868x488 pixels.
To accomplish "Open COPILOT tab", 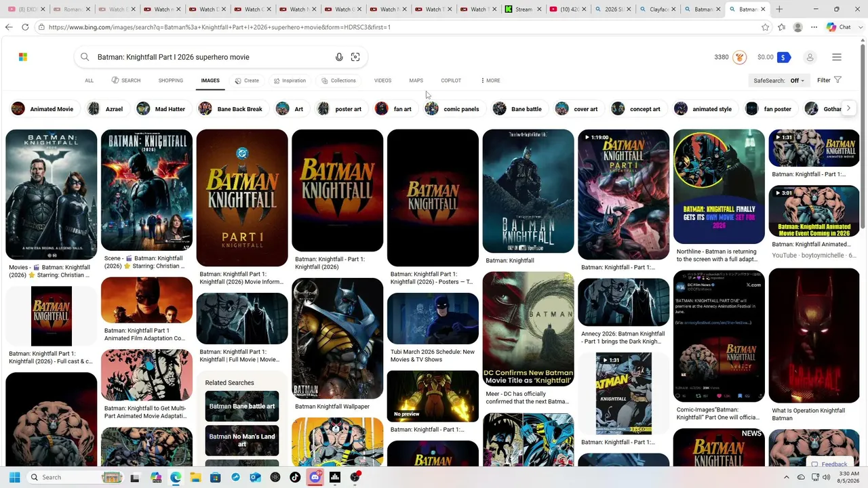I will pos(451,81).
